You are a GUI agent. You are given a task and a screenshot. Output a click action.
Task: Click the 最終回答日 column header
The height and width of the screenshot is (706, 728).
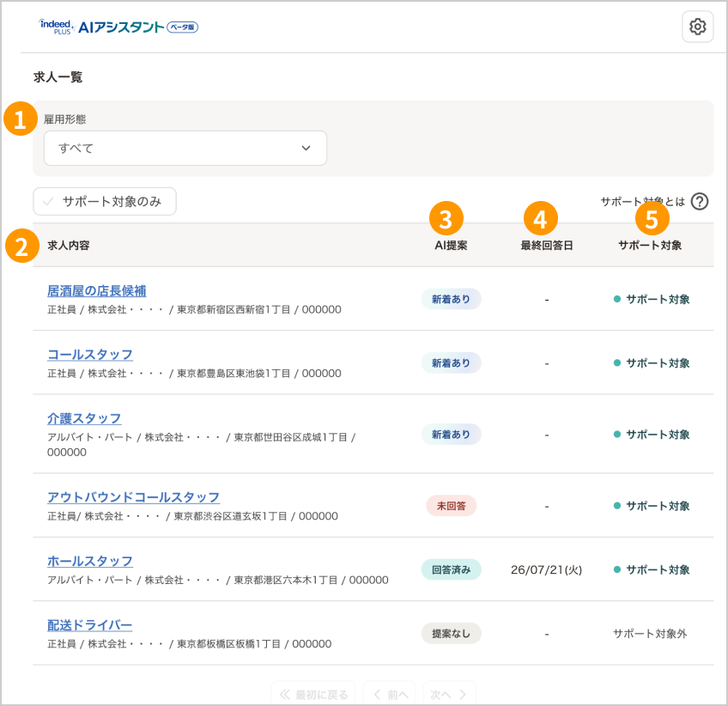pyautogui.click(x=547, y=246)
